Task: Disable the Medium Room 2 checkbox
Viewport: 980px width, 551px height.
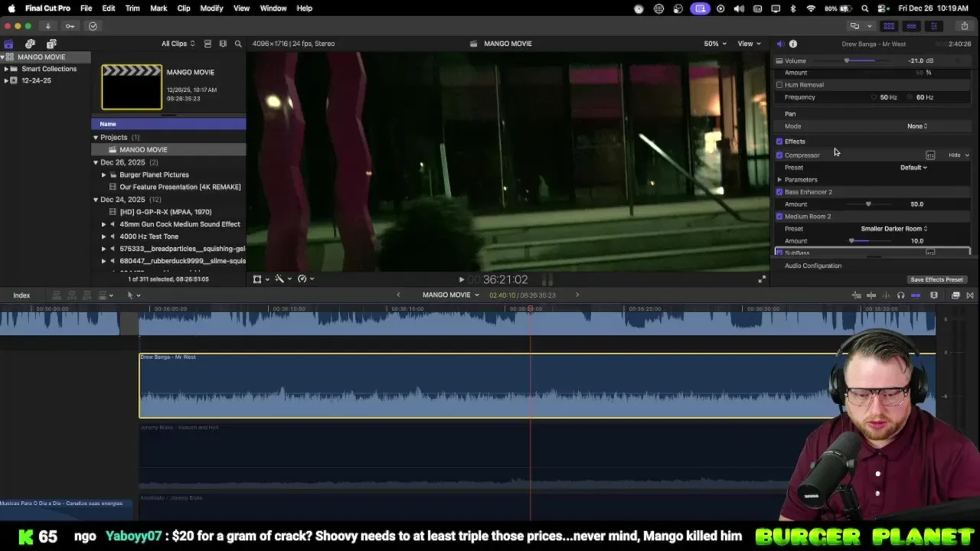Action: click(x=779, y=217)
